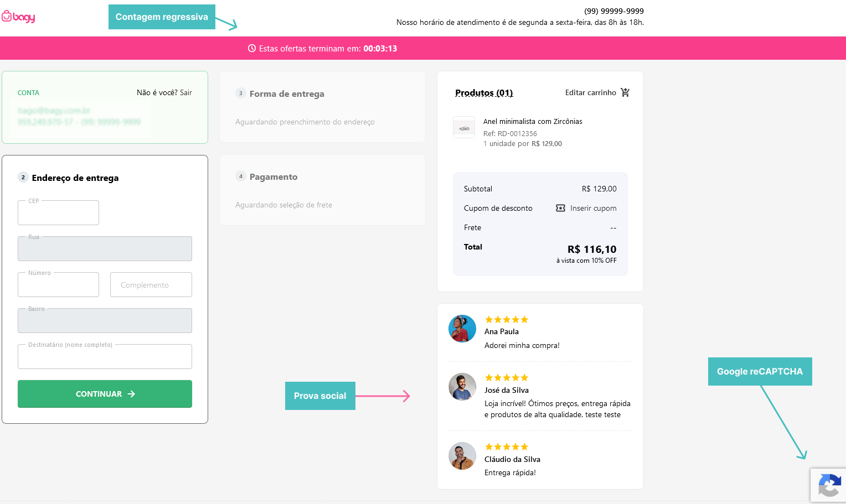This screenshot has width=846, height=504.
Task: Select the Pagamento step heading
Action: [274, 176]
